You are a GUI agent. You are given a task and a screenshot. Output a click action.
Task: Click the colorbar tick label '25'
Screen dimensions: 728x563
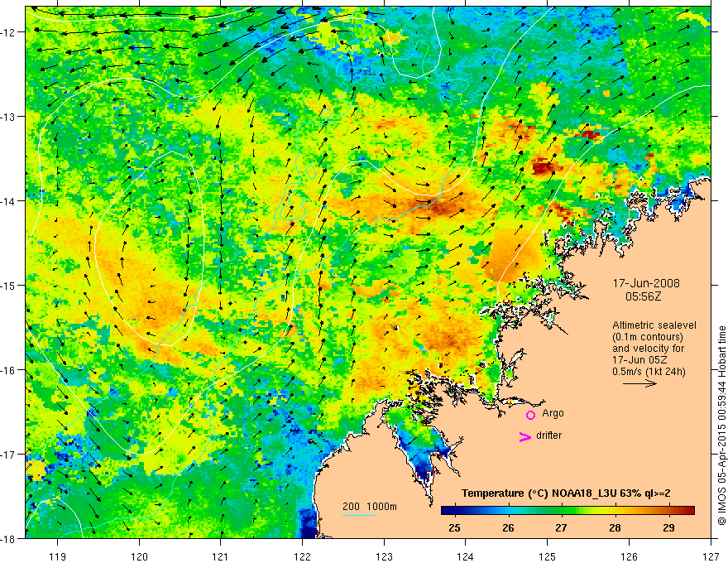point(455,528)
